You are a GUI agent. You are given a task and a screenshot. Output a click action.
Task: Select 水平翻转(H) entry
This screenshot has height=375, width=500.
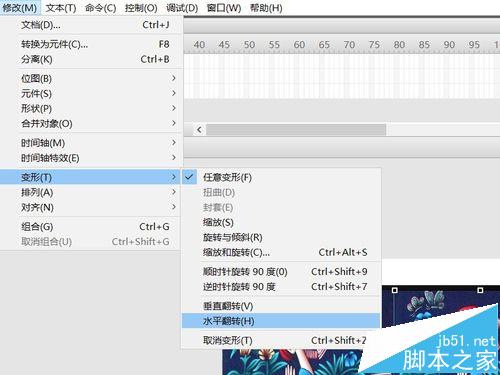pyautogui.click(x=281, y=321)
